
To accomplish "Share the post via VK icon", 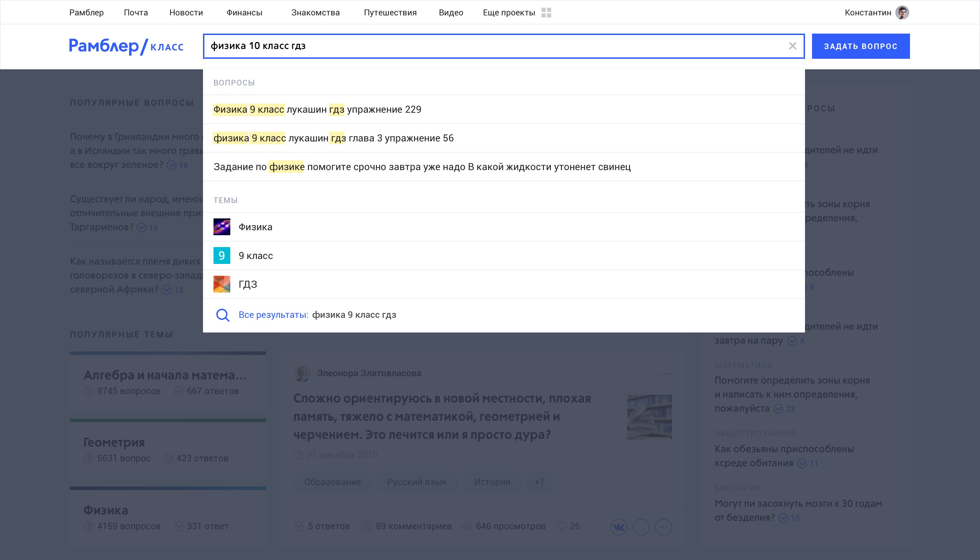I will (x=618, y=527).
